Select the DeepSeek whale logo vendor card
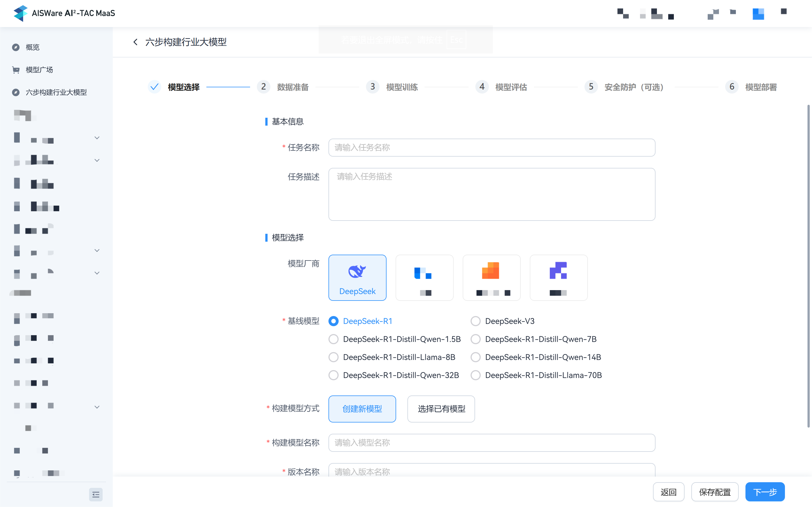812x507 pixels. (357, 277)
